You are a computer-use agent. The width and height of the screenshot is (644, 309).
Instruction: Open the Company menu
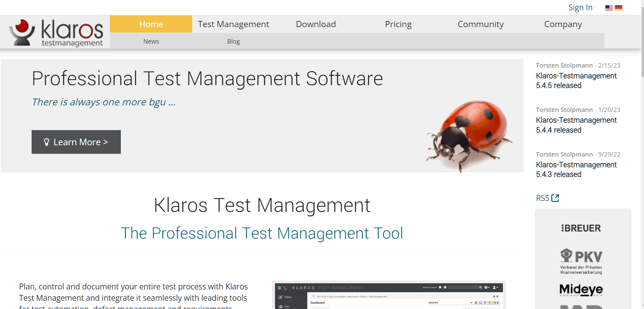[563, 24]
